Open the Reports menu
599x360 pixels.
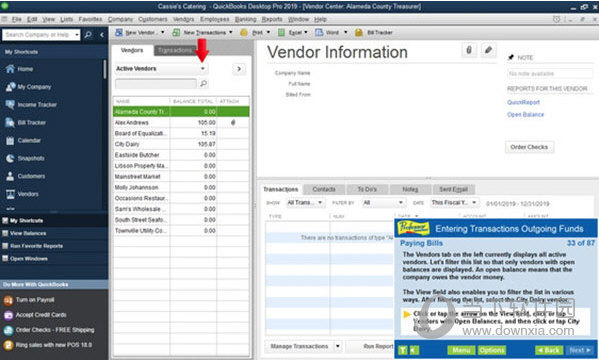(272, 19)
